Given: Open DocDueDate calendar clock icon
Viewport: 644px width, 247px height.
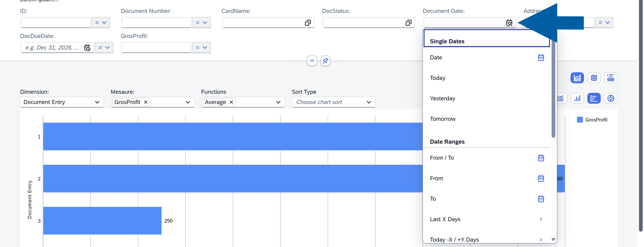Looking at the screenshot, I should 87,48.
